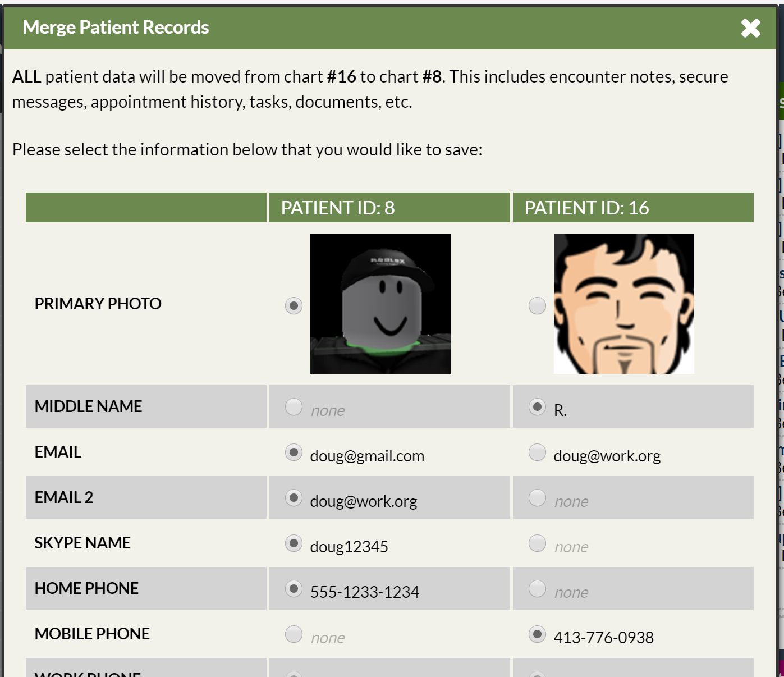Choose 'none' for Email 2 from Patient 16
Image resolution: width=784 pixels, height=677 pixels.
click(x=537, y=497)
